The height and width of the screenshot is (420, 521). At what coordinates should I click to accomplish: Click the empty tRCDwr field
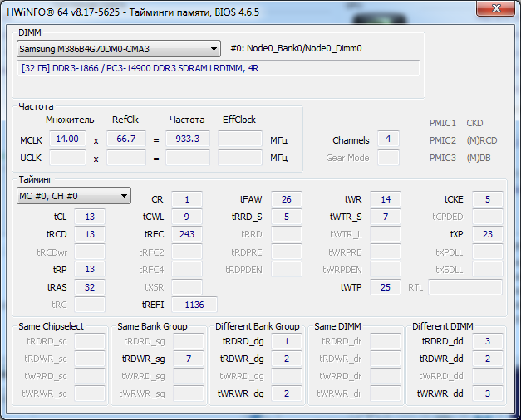[90, 252]
